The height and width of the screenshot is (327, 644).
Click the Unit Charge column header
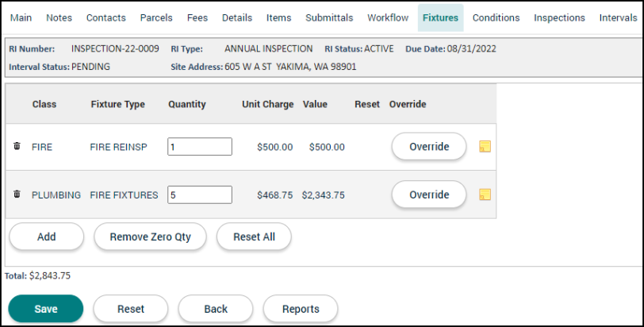click(268, 104)
